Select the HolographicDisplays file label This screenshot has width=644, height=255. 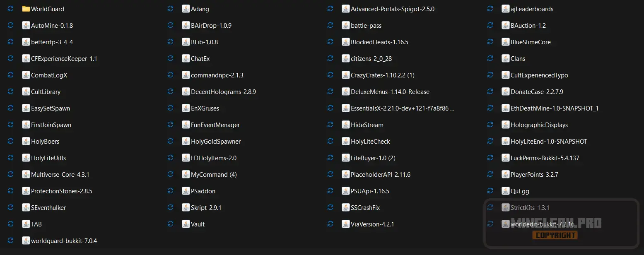coord(539,125)
